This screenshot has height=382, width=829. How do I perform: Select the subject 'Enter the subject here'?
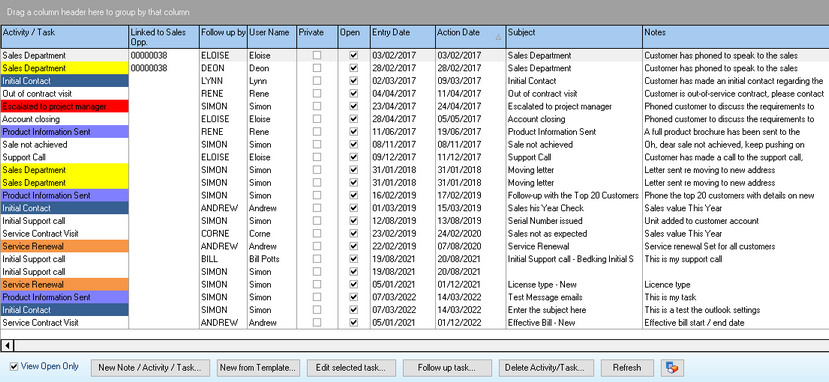(x=574, y=310)
